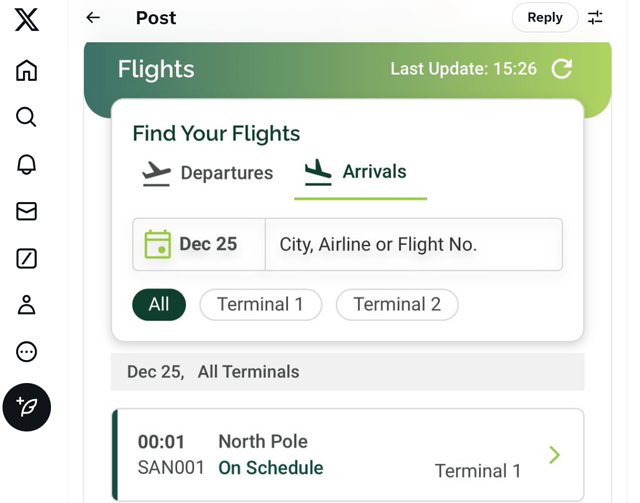Focus the City, Airline or Flight field

click(414, 244)
